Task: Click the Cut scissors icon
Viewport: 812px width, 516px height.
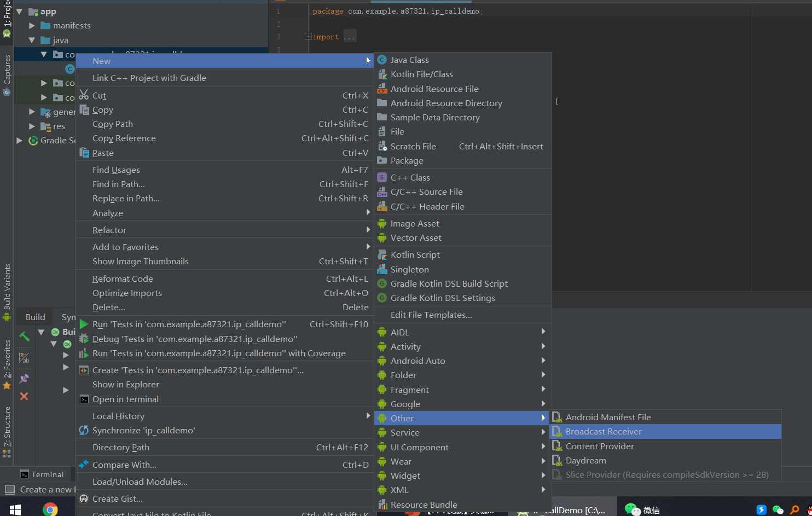Action: pyautogui.click(x=84, y=95)
